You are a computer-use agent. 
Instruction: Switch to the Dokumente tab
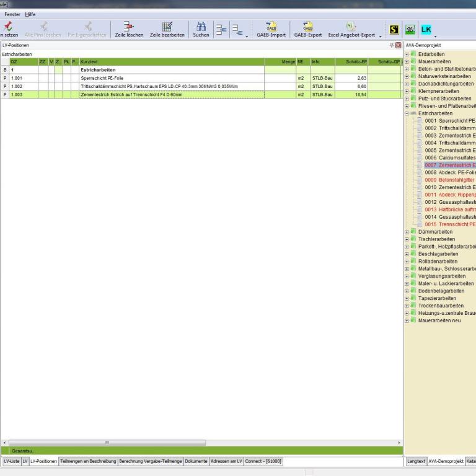[x=196, y=461]
